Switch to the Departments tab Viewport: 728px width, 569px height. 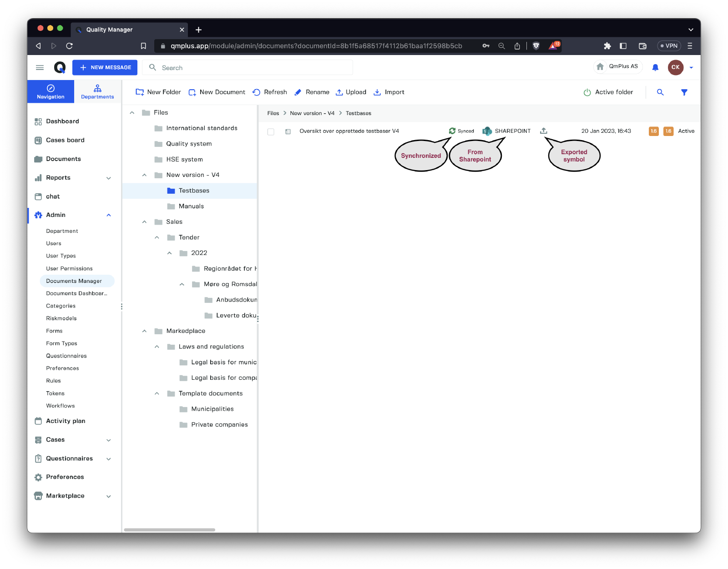pyautogui.click(x=97, y=91)
